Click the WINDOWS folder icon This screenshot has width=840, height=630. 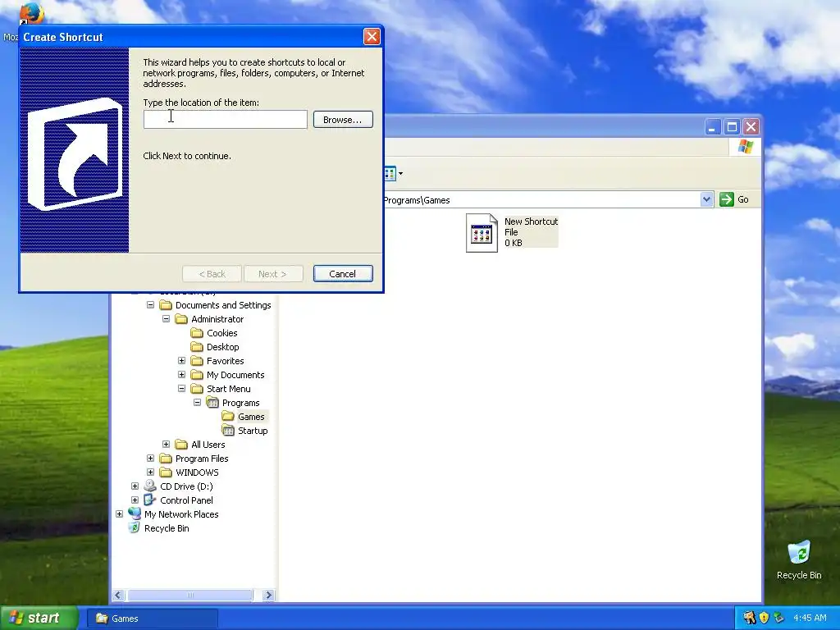click(x=166, y=472)
